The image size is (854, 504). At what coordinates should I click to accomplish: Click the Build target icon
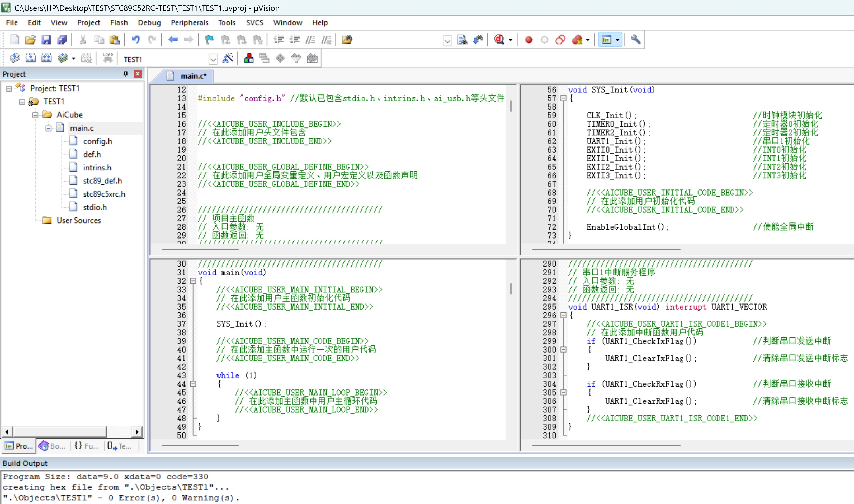[x=31, y=58]
